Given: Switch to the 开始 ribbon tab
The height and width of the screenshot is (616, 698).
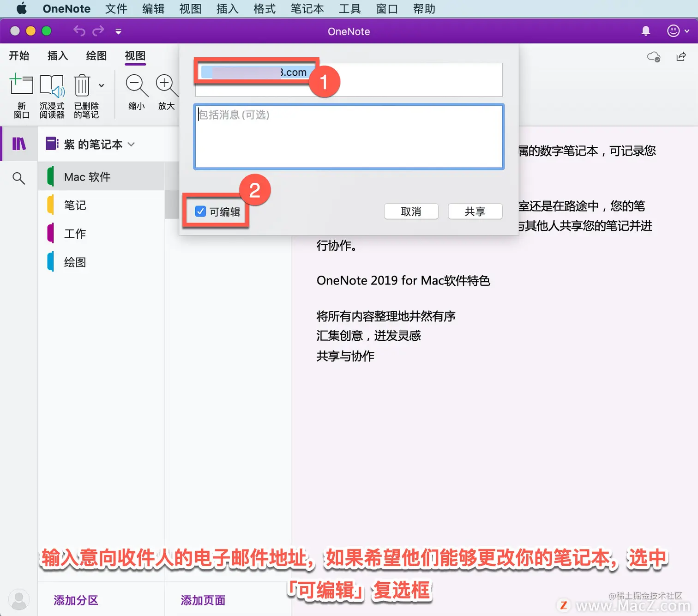Looking at the screenshot, I should (x=19, y=56).
